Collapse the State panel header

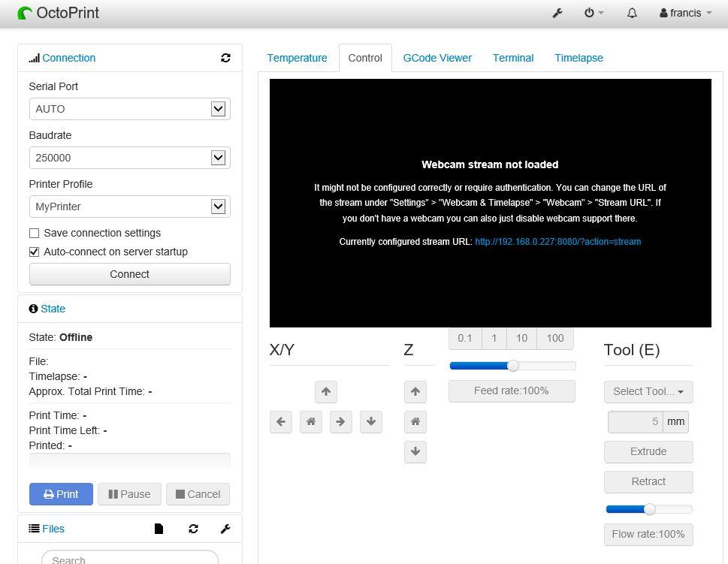[x=53, y=309]
